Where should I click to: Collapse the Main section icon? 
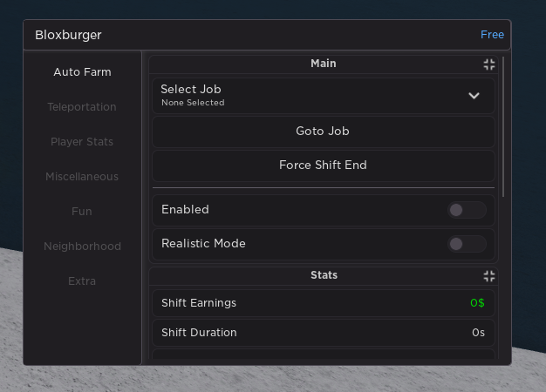click(x=488, y=64)
